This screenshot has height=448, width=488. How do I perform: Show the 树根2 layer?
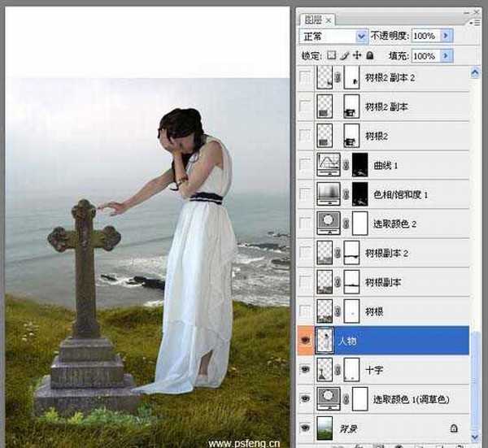coord(305,135)
